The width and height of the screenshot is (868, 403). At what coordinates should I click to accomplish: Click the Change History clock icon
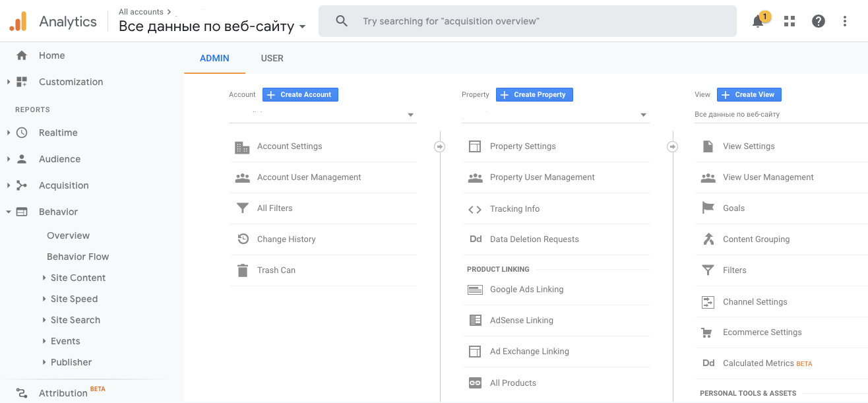point(243,239)
